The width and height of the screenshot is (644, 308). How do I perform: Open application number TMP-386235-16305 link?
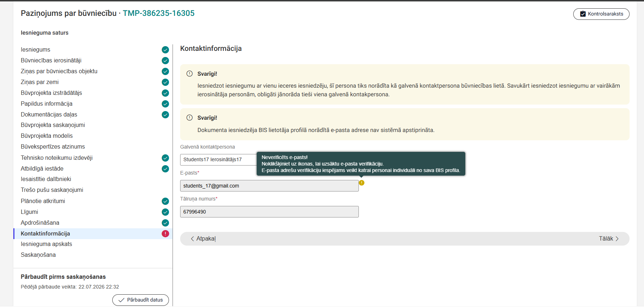[158, 13]
